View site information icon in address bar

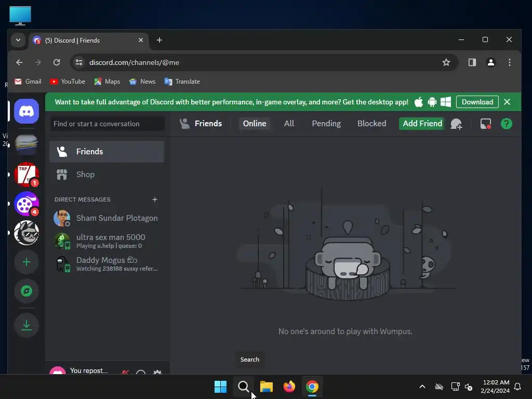click(x=79, y=62)
